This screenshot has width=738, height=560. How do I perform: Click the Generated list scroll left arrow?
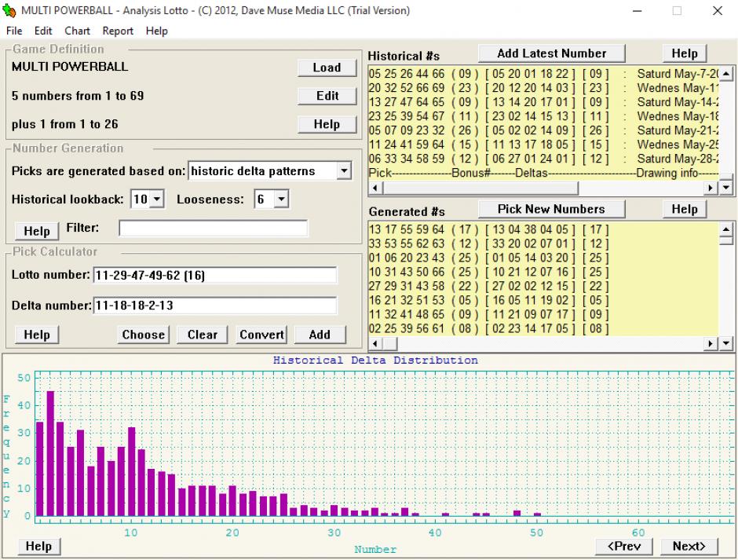375,343
